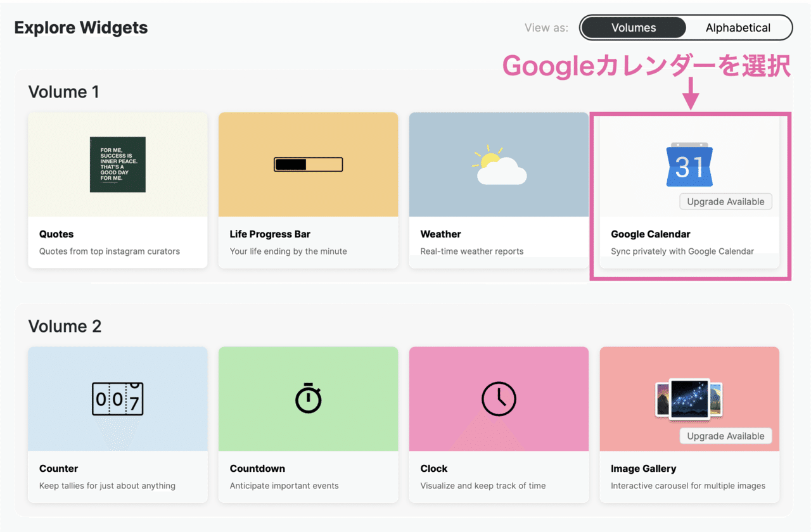The height and width of the screenshot is (532, 811).
Task: Open the Countdown widget card
Action: (x=308, y=424)
